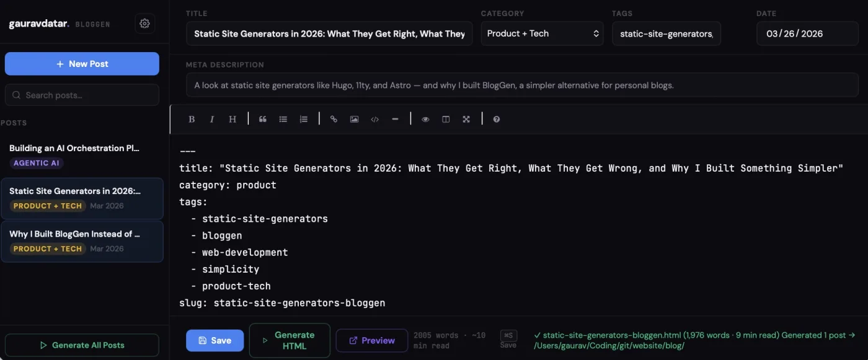Apply italic formatting

211,118
